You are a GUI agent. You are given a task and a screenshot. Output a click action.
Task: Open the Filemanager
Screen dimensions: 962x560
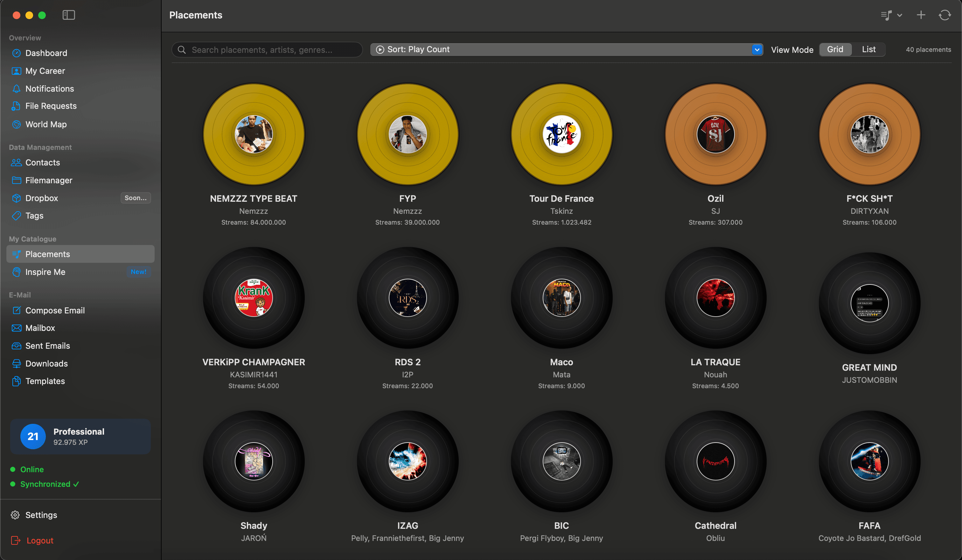[x=49, y=180]
